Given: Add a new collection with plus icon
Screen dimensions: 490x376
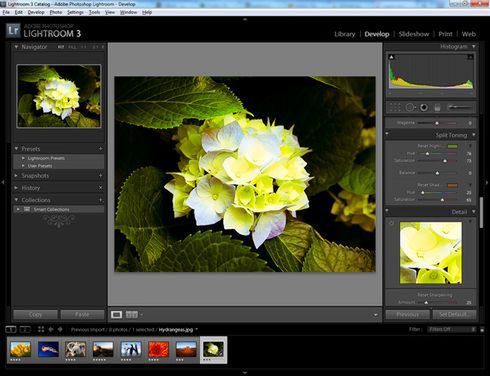Looking at the screenshot, I should pyautogui.click(x=101, y=200).
